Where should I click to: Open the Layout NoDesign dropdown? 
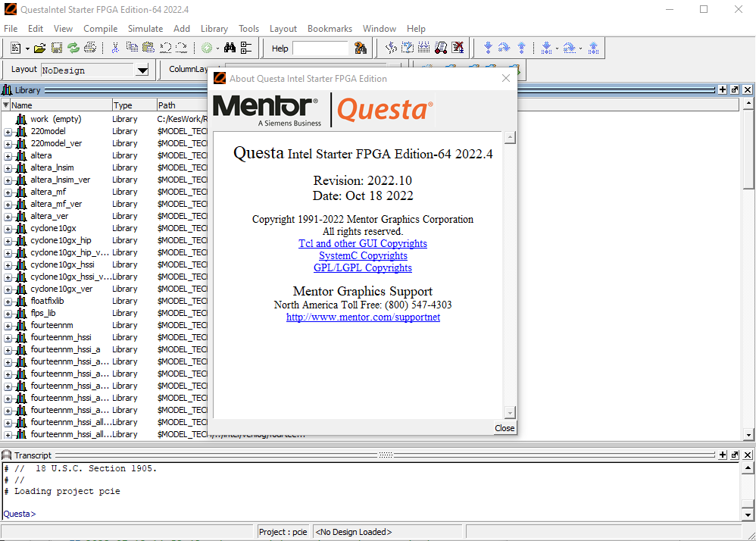pyautogui.click(x=142, y=70)
